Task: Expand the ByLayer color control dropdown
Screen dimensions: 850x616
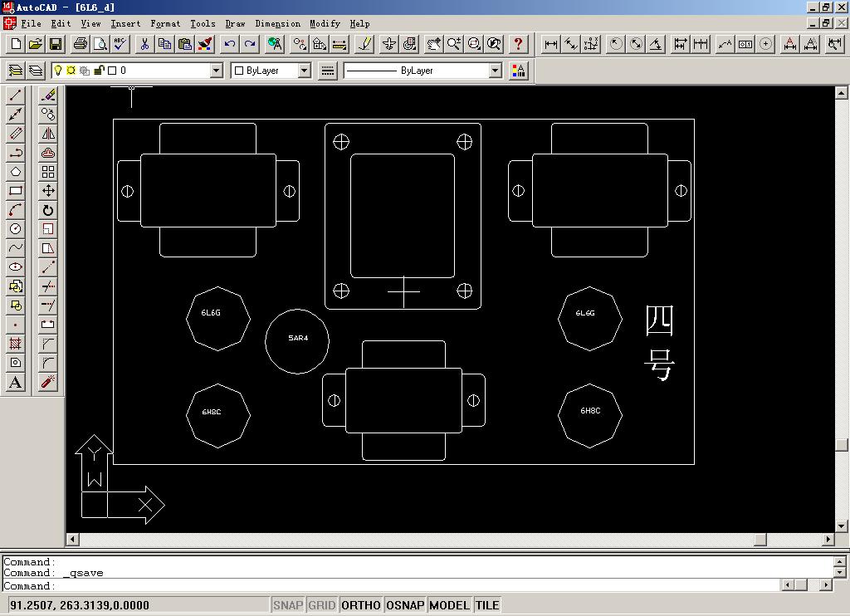Action: coord(305,71)
